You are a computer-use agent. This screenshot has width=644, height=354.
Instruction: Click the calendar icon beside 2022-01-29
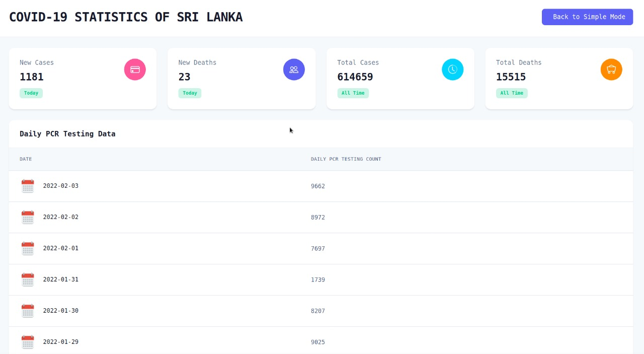pyautogui.click(x=28, y=342)
